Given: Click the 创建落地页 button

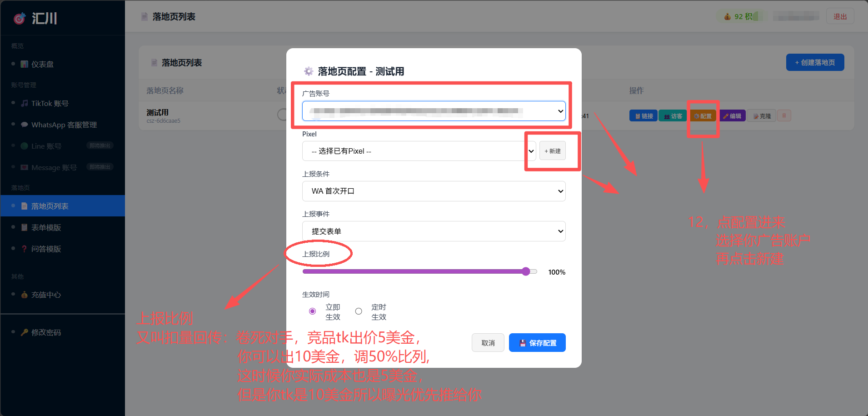Looking at the screenshot, I should (815, 62).
